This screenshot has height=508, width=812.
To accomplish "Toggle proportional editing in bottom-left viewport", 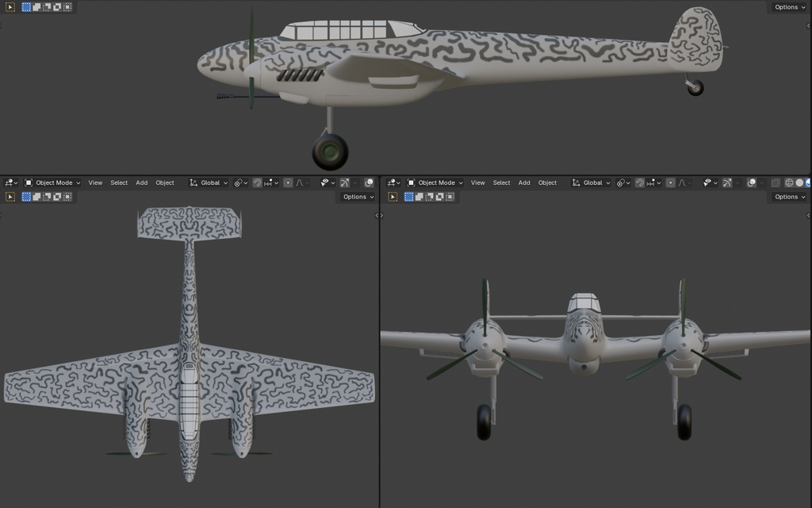I will 288,183.
